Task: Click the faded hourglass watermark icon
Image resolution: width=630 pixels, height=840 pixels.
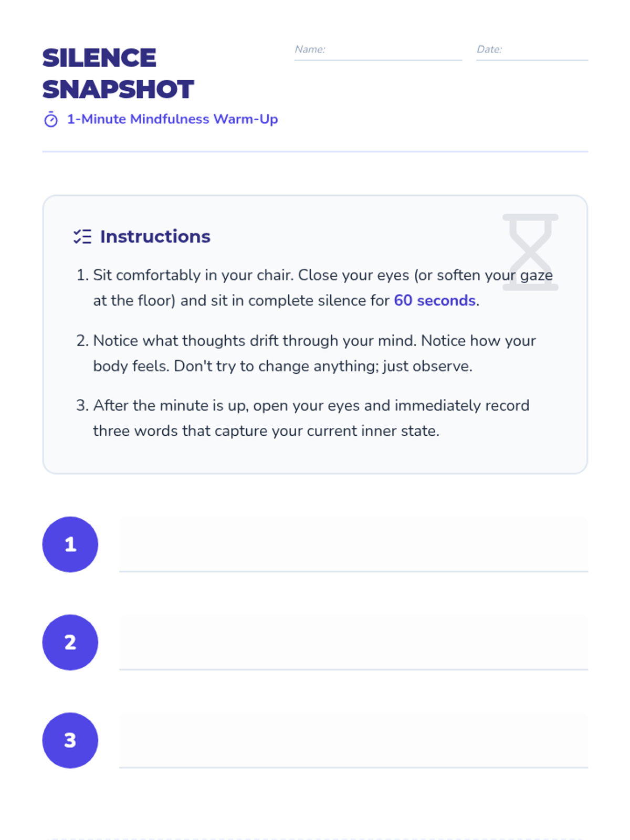Action: tap(530, 252)
